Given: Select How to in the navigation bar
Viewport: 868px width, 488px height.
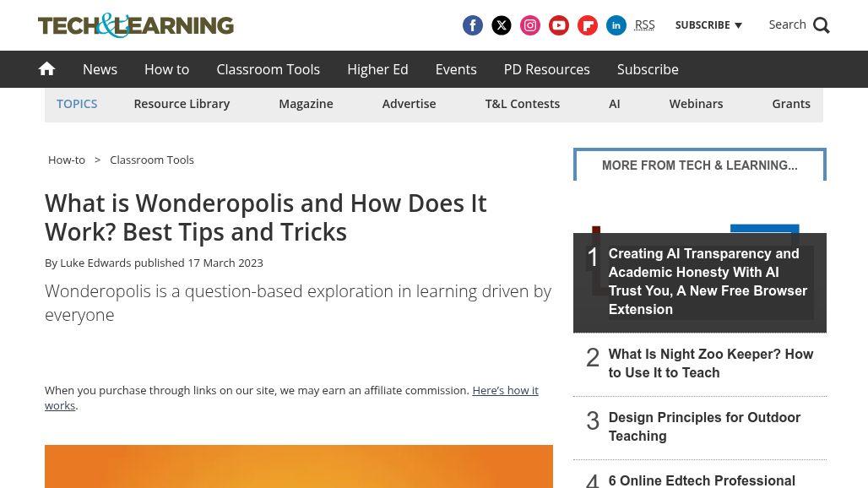Looking at the screenshot, I should [166, 69].
